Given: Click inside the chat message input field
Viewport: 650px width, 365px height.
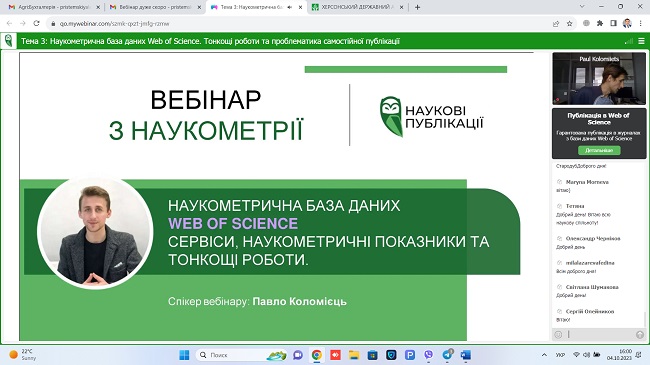Looking at the screenshot, I should (600, 334).
